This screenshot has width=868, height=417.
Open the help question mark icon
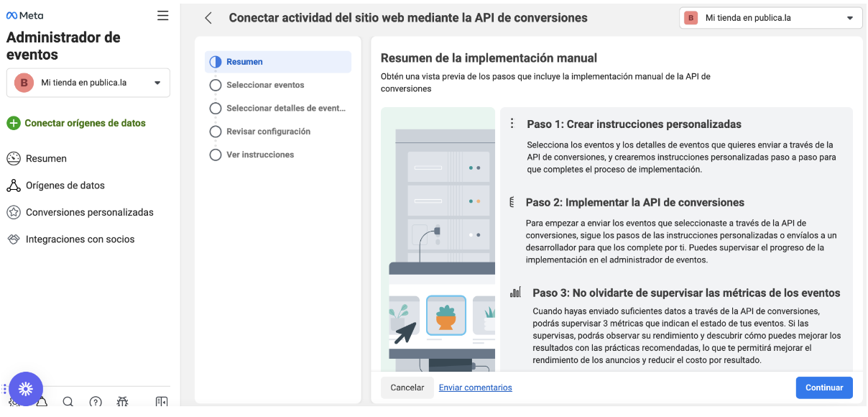coord(96,402)
